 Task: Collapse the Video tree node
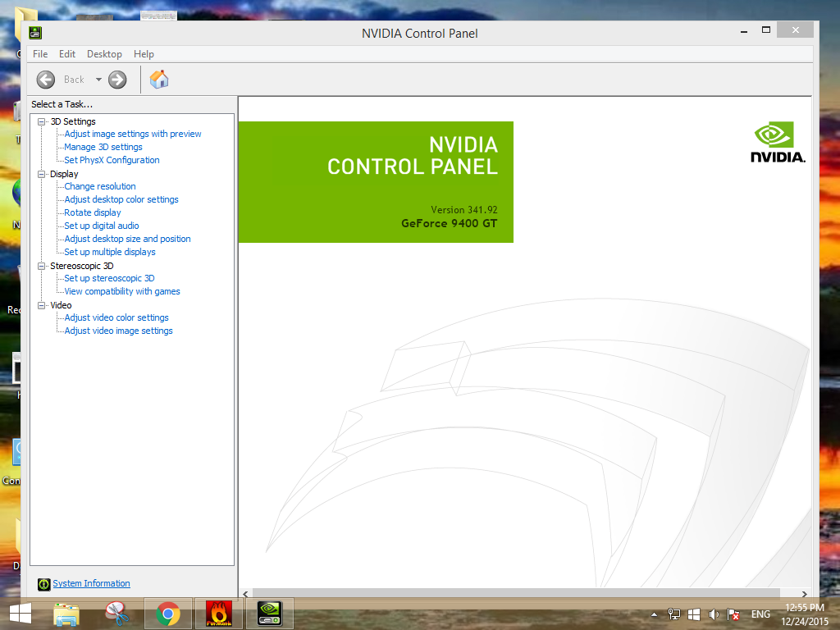tap(41, 305)
